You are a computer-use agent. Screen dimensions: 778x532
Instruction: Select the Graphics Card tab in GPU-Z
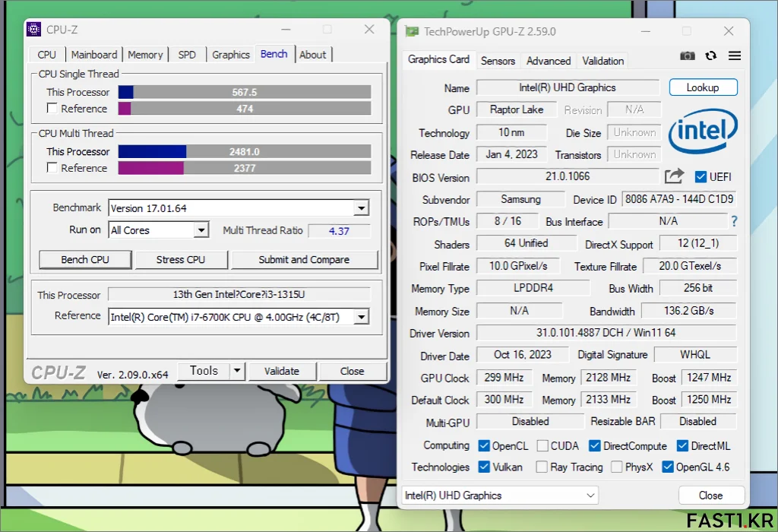click(438, 59)
